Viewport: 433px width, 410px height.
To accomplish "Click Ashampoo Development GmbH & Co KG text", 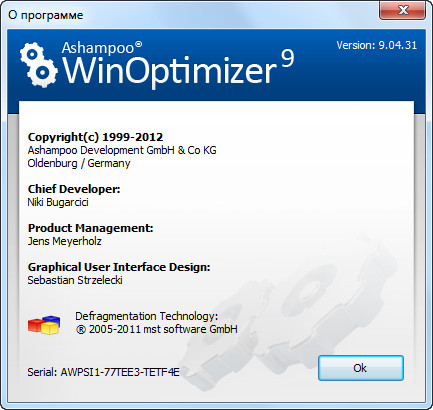I will click(122, 150).
